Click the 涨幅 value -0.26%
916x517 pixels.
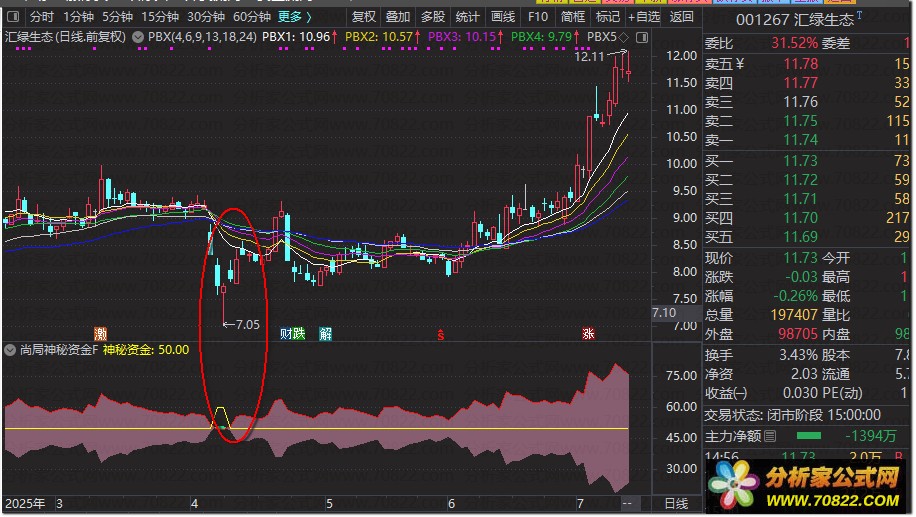pos(795,296)
